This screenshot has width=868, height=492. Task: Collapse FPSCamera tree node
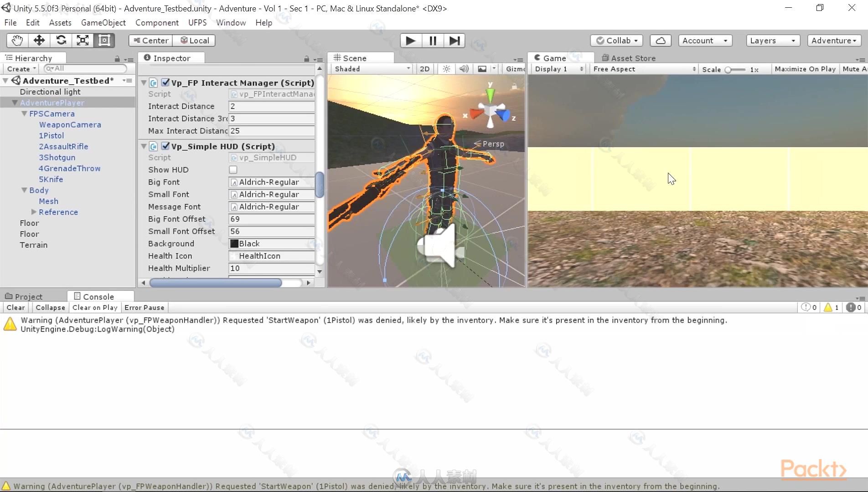pos(24,113)
